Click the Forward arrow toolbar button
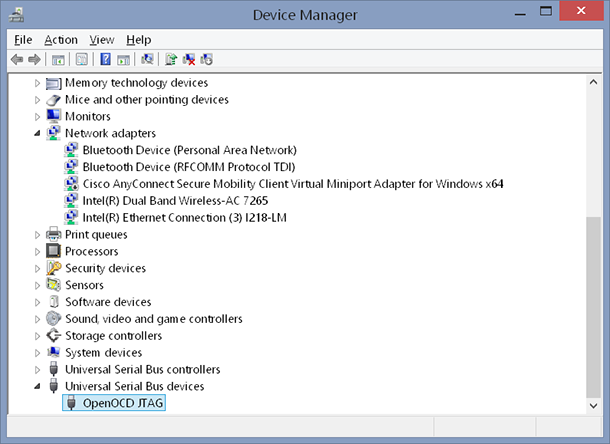The width and height of the screenshot is (610, 444). 33,59
